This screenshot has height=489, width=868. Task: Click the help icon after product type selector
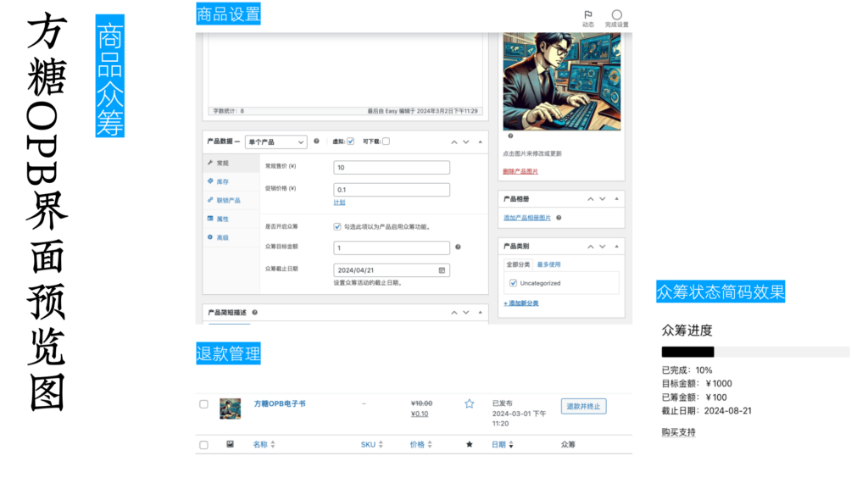[x=316, y=142]
